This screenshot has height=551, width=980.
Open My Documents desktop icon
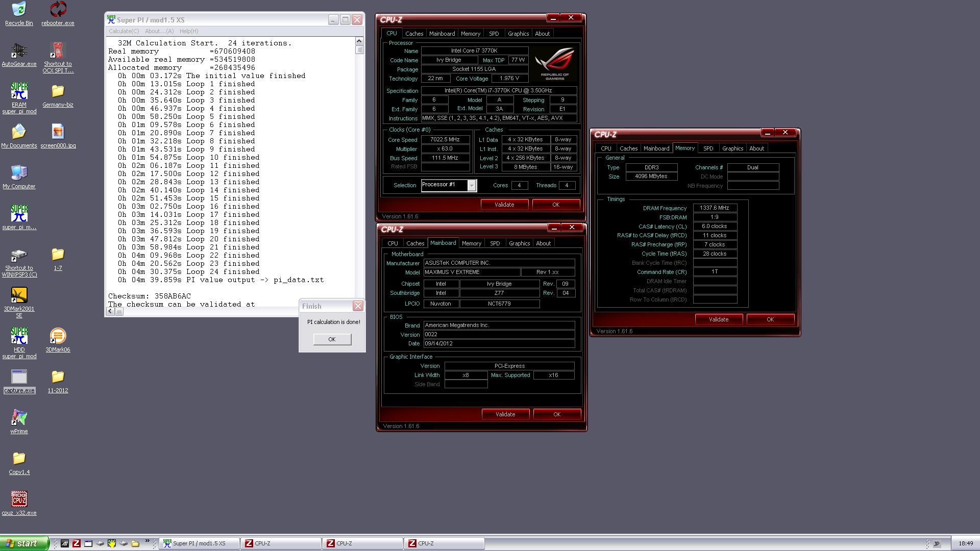(x=19, y=136)
